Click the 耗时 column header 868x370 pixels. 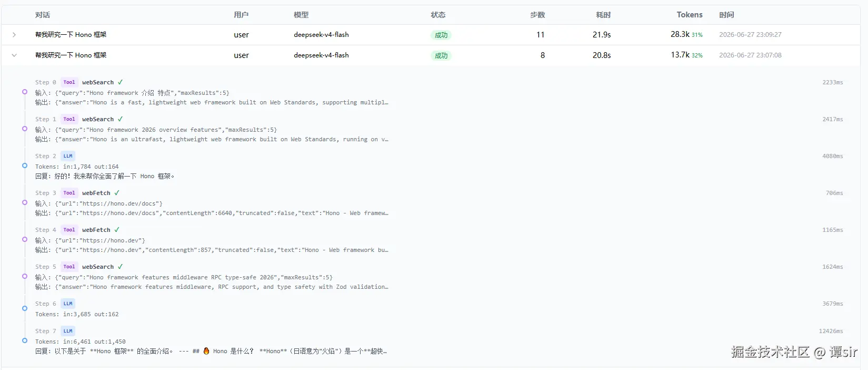click(603, 15)
